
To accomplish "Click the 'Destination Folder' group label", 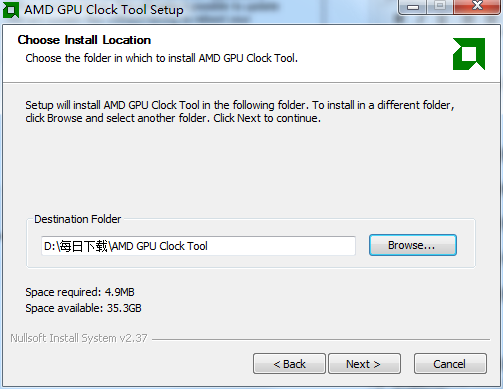I will coord(78,219).
